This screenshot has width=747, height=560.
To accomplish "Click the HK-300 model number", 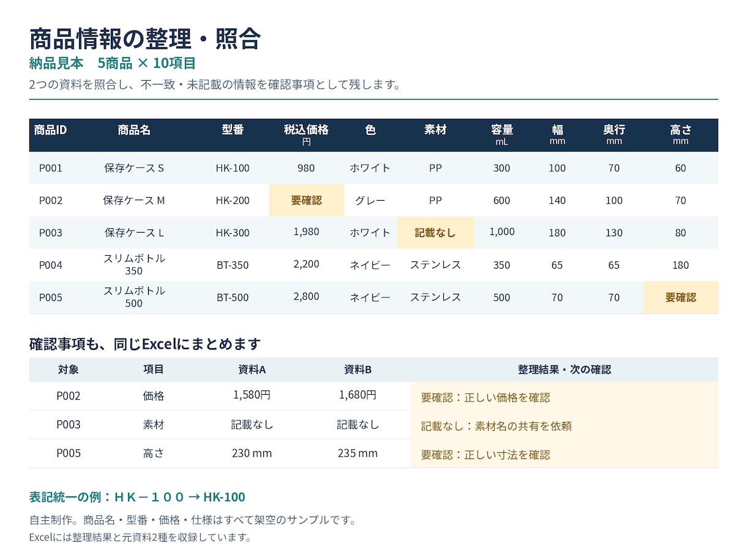I will tap(233, 233).
